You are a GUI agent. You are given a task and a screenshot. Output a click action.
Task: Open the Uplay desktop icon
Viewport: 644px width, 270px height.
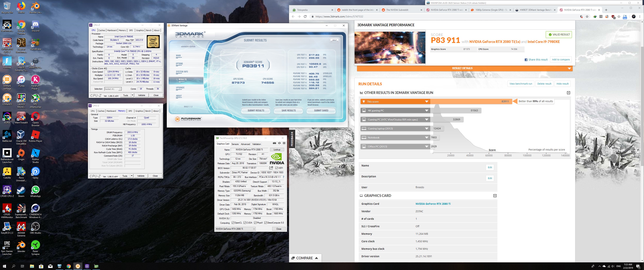[x=35, y=173]
